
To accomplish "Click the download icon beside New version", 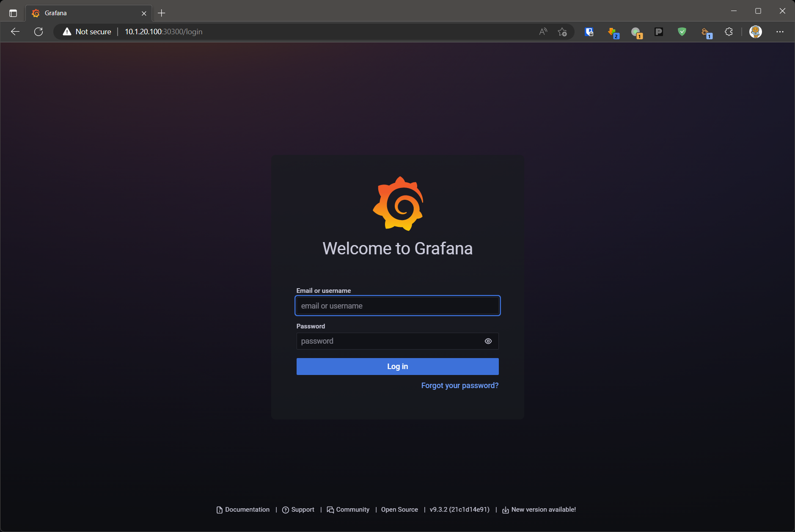I will (x=506, y=510).
